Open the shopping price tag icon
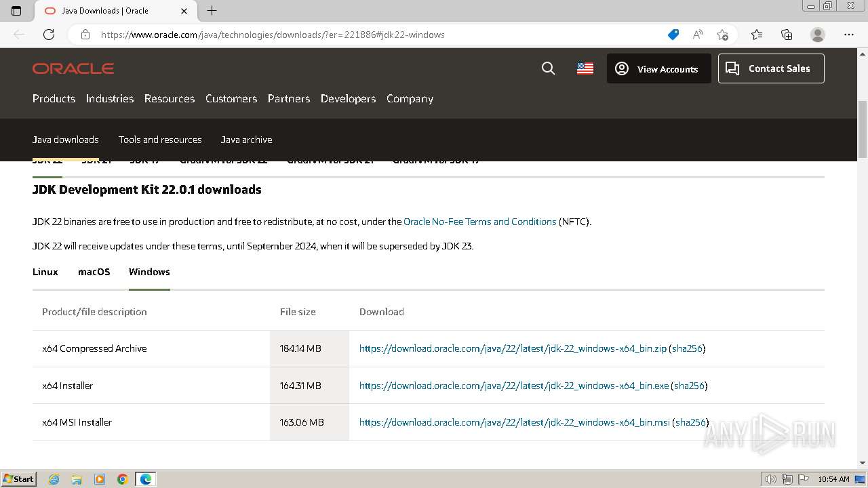 point(673,35)
